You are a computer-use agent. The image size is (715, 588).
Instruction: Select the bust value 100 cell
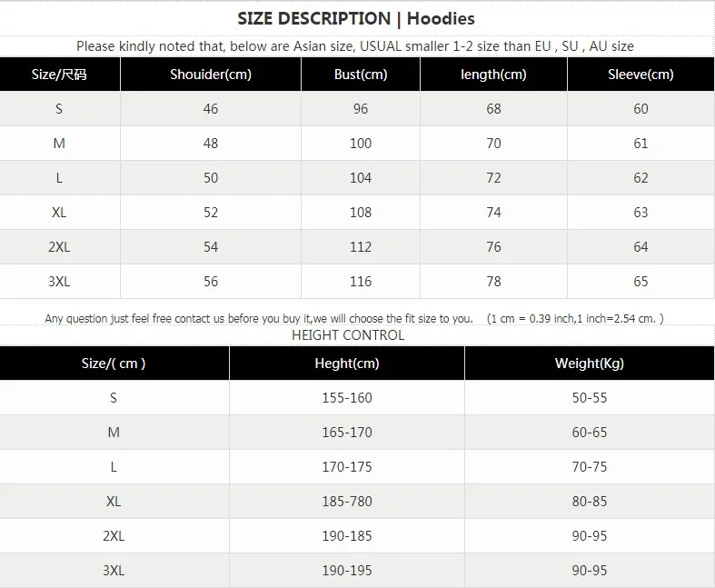tap(361, 144)
